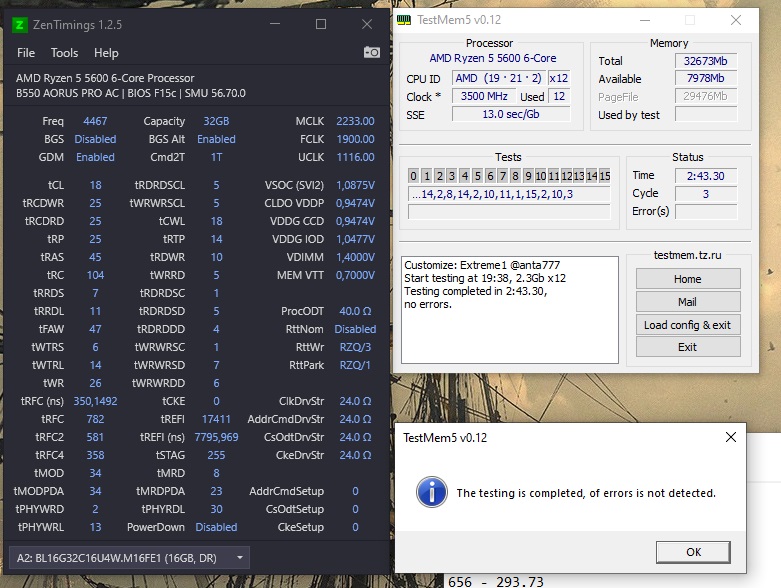Click the Freq value 4467
The width and height of the screenshot is (781, 588).
tap(95, 121)
